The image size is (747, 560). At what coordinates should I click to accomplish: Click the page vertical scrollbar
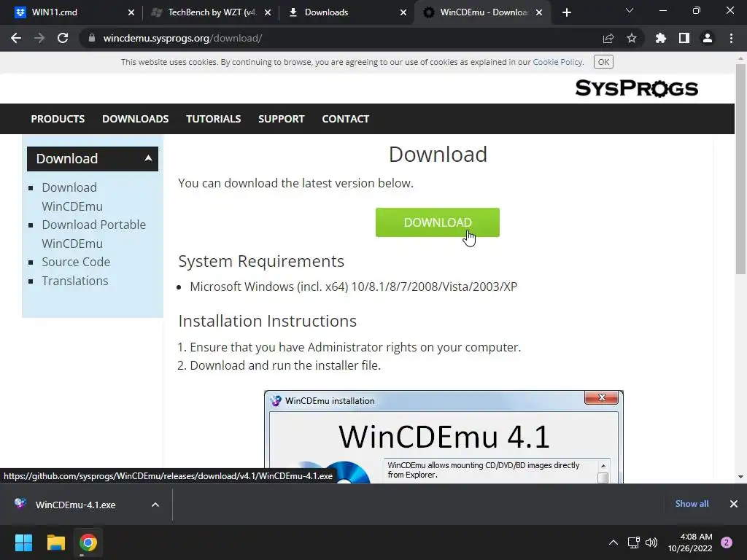click(x=740, y=169)
